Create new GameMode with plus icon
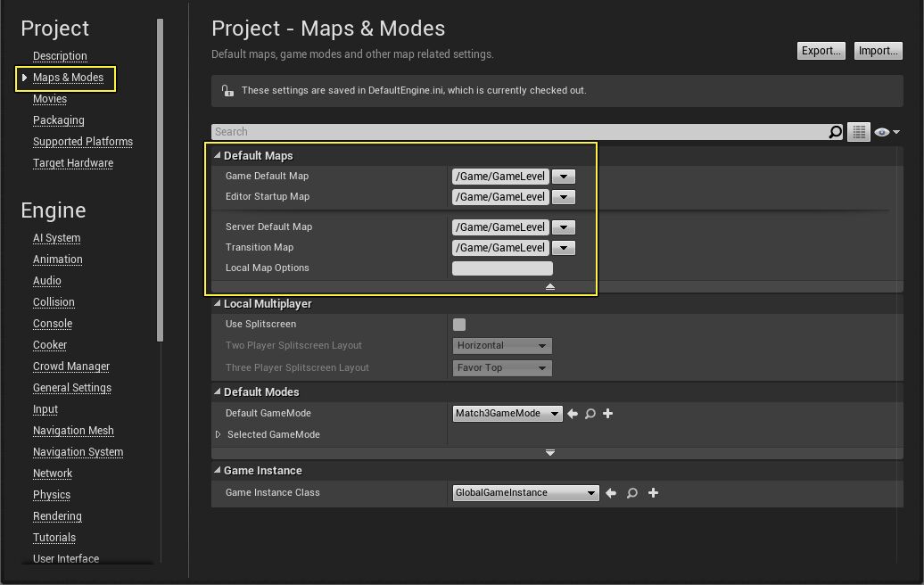This screenshot has width=924, height=585. click(x=608, y=414)
